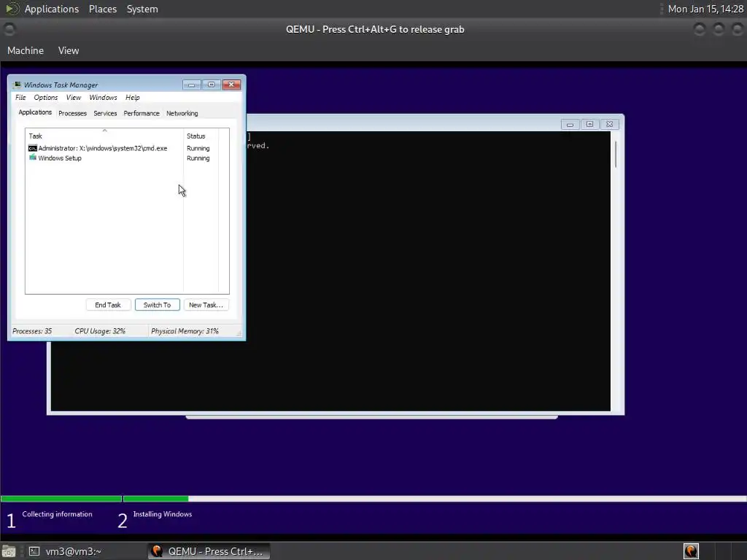The image size is (747, 560).
Task: Sort by the Task column header
Action: (104, 136)
